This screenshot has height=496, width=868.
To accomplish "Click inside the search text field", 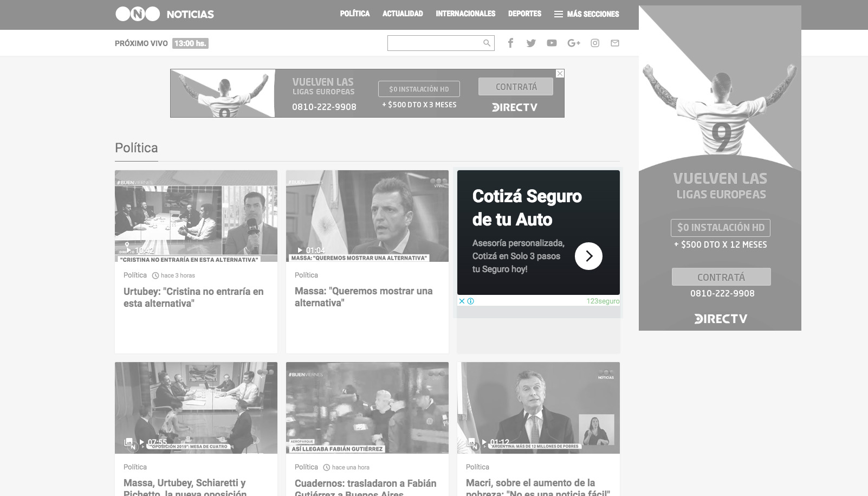I will click(435, 43).
